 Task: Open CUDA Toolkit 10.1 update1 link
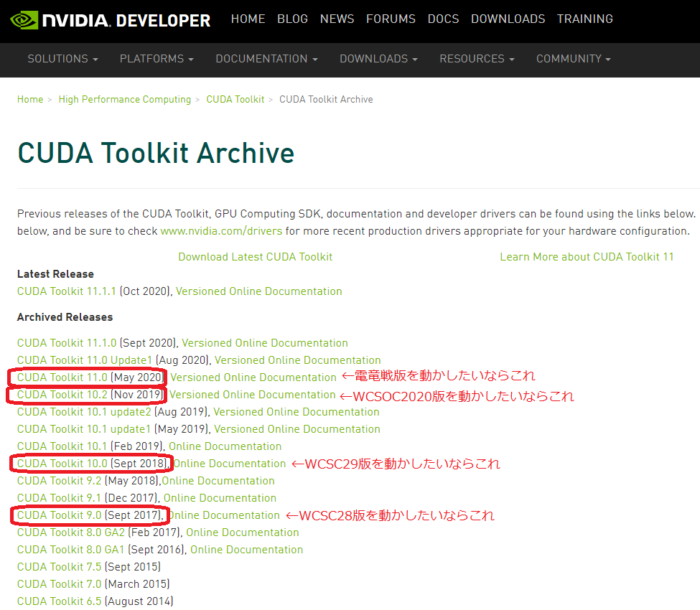[x=84, y=429]
